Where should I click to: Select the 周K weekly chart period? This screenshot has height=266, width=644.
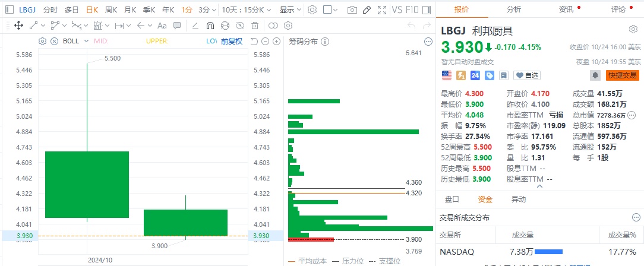point(111,10)
